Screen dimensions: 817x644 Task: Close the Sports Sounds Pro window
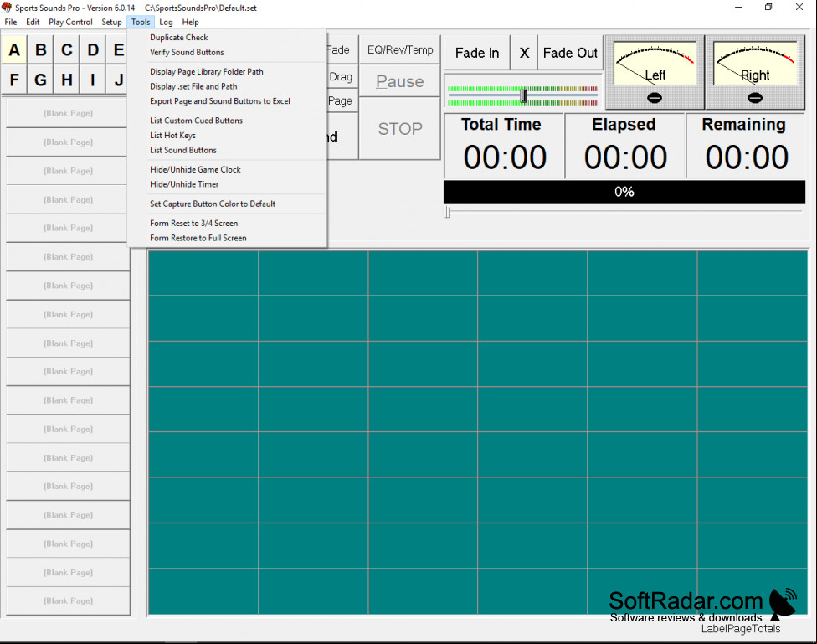[x=799, y=8]
